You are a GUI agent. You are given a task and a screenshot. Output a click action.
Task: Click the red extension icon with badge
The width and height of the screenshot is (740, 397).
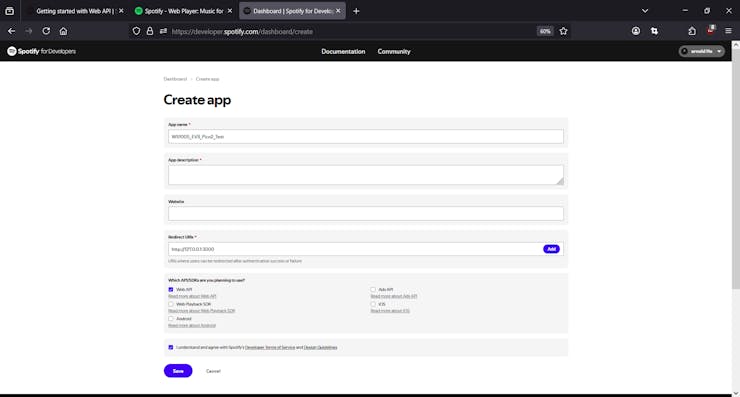point(711,30)
